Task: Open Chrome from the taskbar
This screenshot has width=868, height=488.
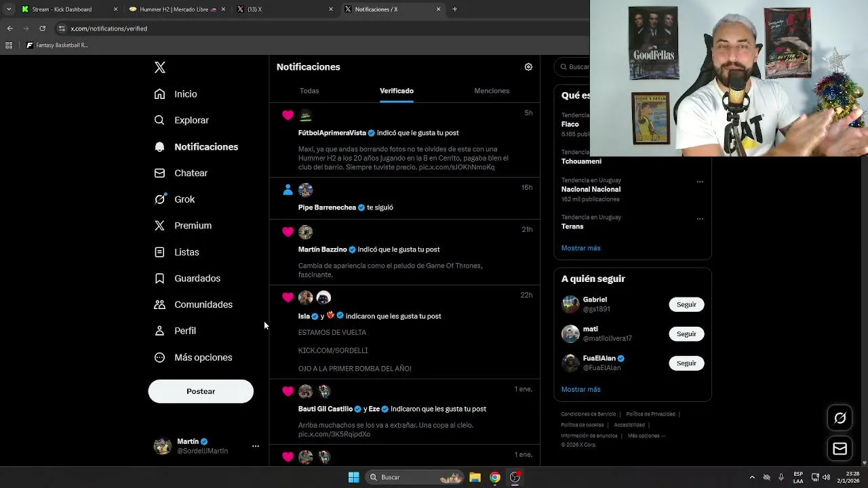Action: (x=495, y=477)
